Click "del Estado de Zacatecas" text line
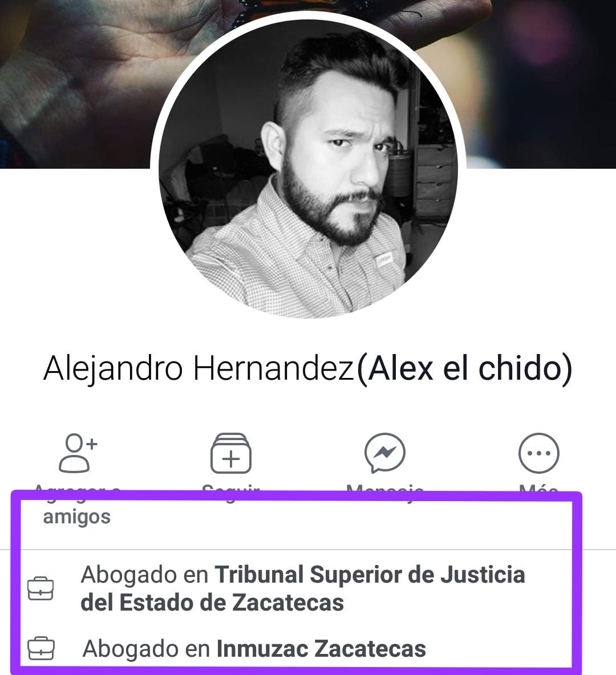 [x=212, y=602]
